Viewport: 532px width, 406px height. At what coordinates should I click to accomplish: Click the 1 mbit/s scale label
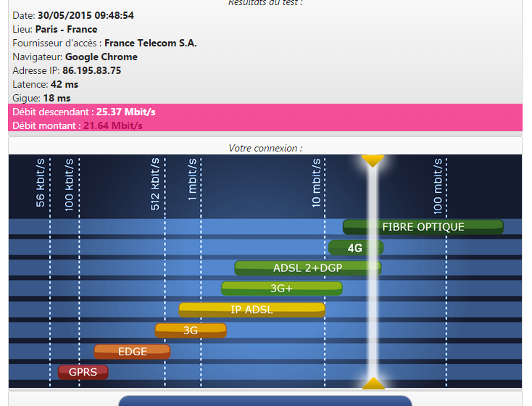[x=192, y=179]
